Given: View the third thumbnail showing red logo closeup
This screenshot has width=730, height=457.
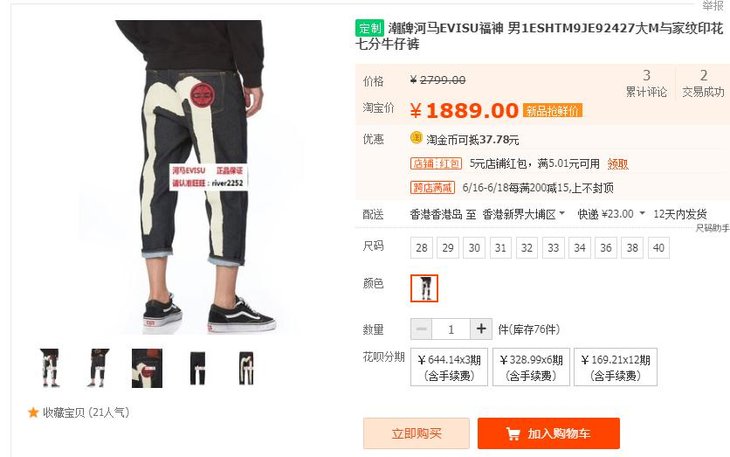Looking at the screenshot, I should [147, 368].
